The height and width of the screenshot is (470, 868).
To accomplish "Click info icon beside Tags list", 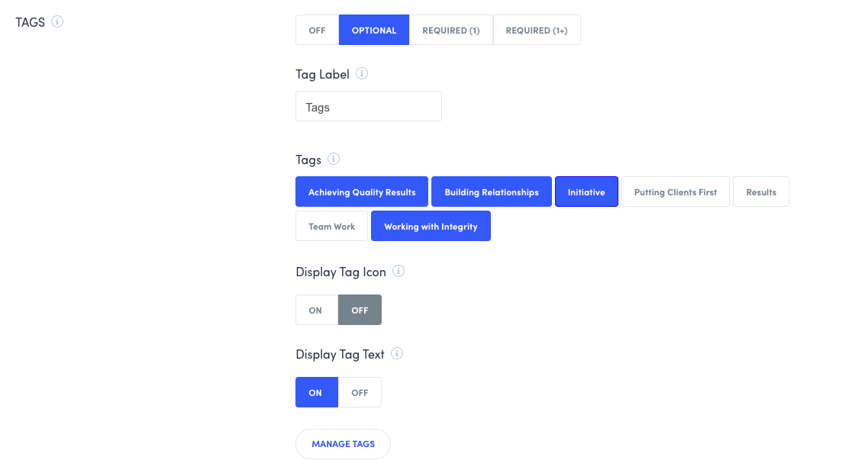I will coord(334,159).
